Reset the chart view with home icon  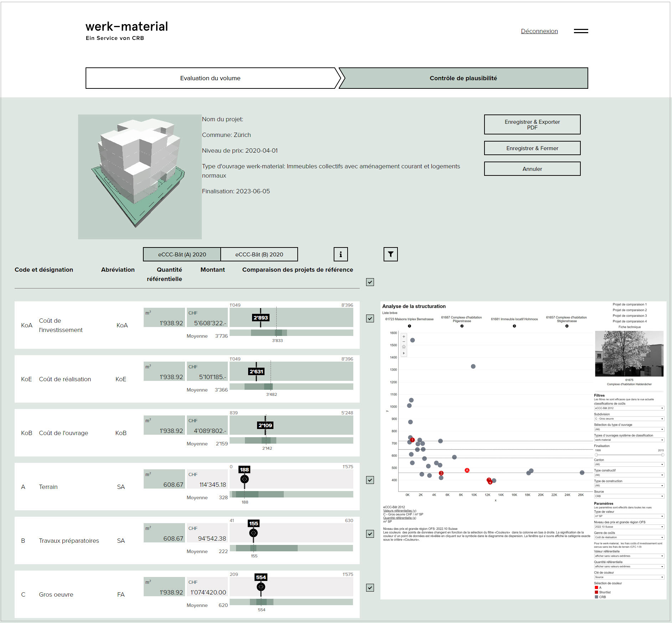pos(404,347)
